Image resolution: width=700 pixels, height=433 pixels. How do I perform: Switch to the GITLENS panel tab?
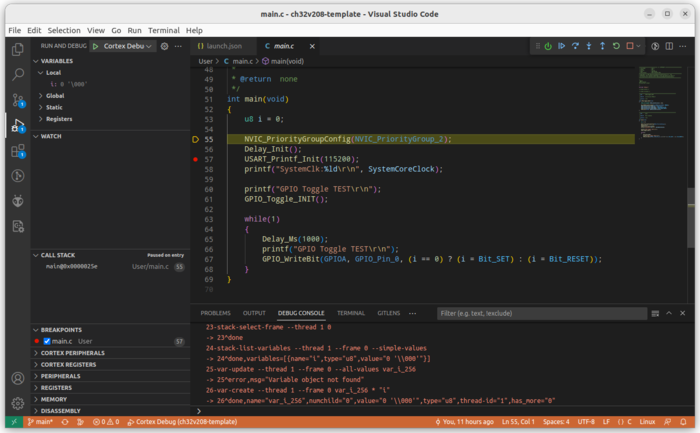tap(388, 313)
